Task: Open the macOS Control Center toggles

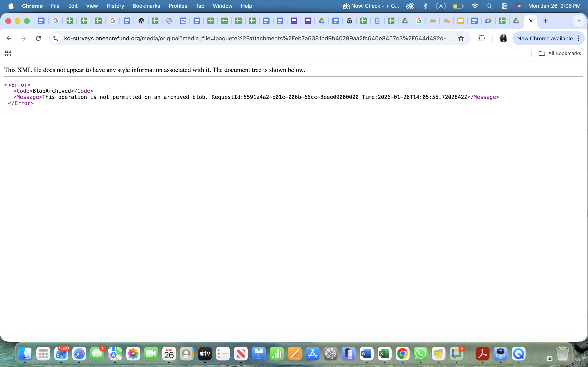Action: click(x=504, y=6)
